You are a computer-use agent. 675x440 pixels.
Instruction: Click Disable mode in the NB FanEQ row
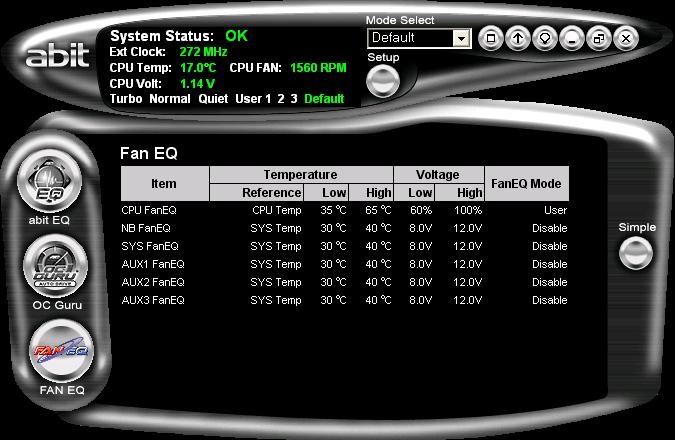click(549, 228)
